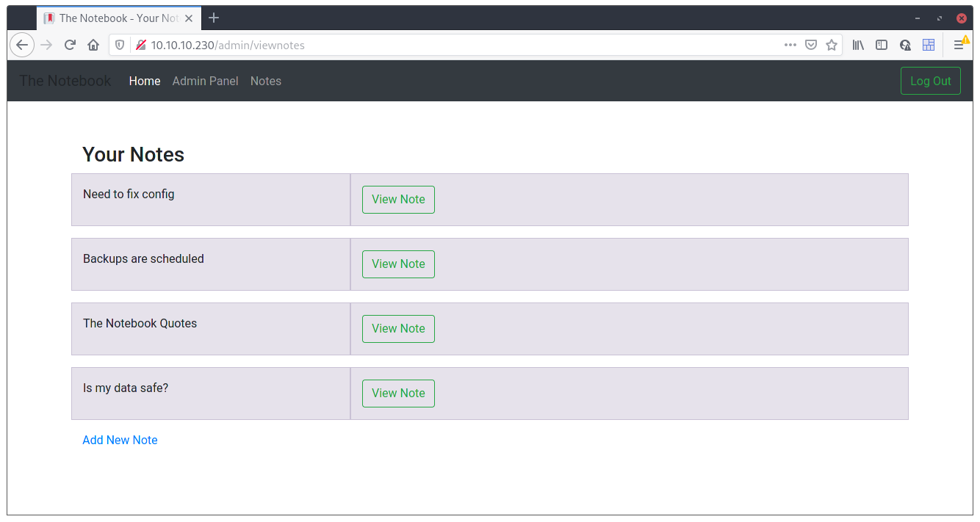Click the grid extension icon near the address bar
This screenshot has height=522, width=980.
click(928, 45)
